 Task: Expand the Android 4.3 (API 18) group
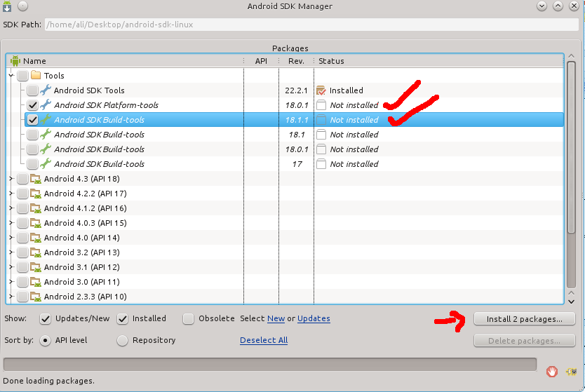tap(11, 179)
